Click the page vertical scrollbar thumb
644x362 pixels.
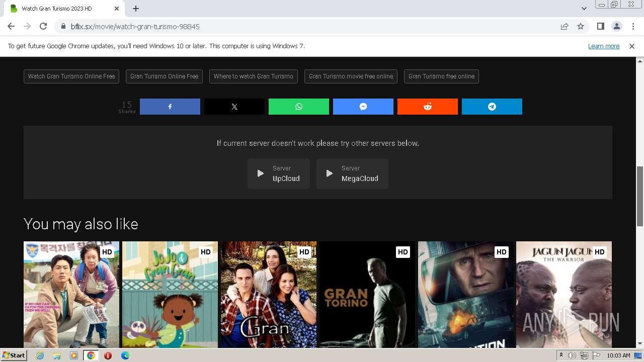640,196
